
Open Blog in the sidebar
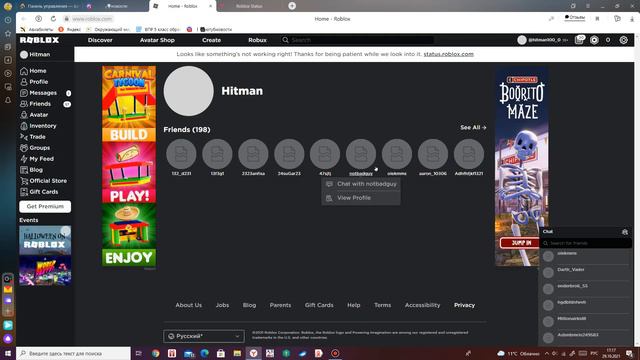point(31,170)
